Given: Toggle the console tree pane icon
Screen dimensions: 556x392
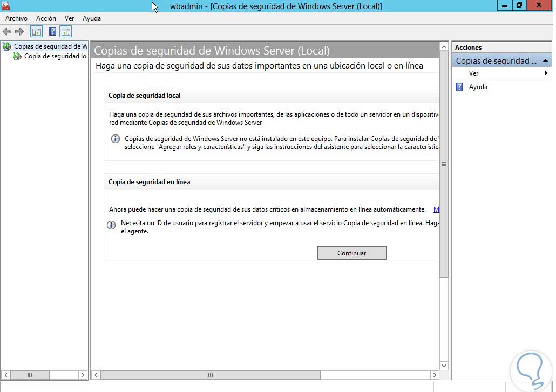Looking at the screenshot, I should (x=37, y=31).
